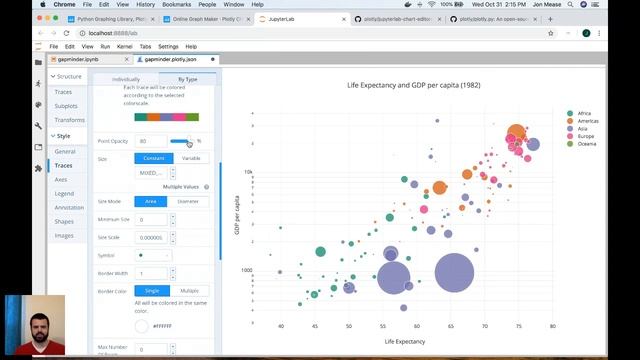640x360 pixels.
Task: Open Images style panel
Action: (64, 236)
